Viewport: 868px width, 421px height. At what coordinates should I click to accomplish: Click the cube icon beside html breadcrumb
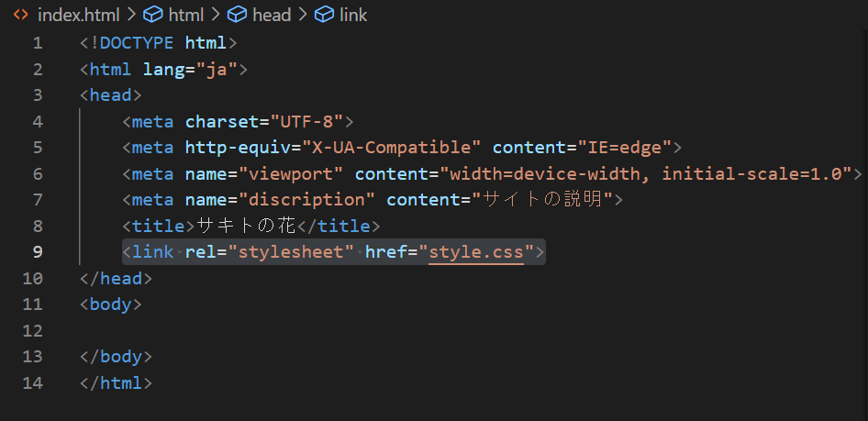[153, 16]
